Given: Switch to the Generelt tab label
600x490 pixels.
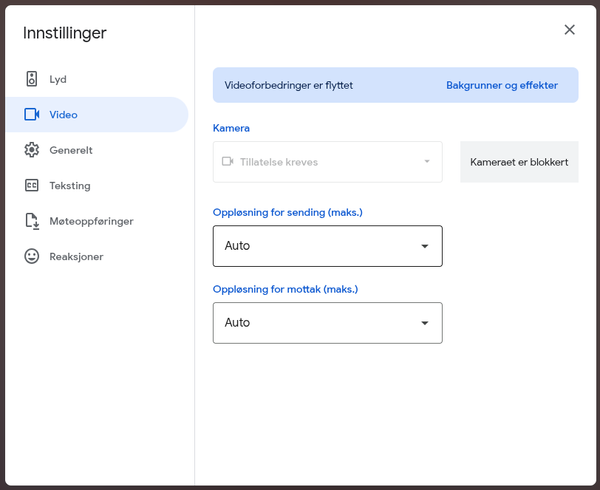Looking at the screenshot, I should [71, 150].
